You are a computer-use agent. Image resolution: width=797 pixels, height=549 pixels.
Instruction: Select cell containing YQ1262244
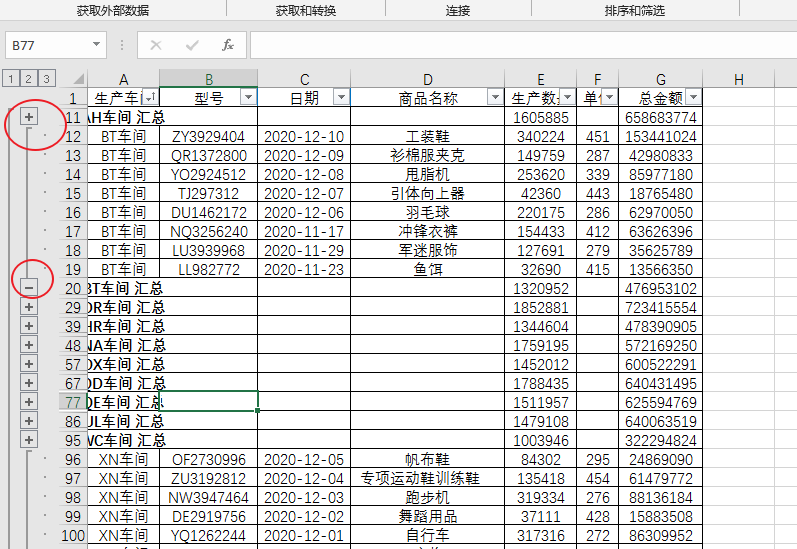click(208, 535)
